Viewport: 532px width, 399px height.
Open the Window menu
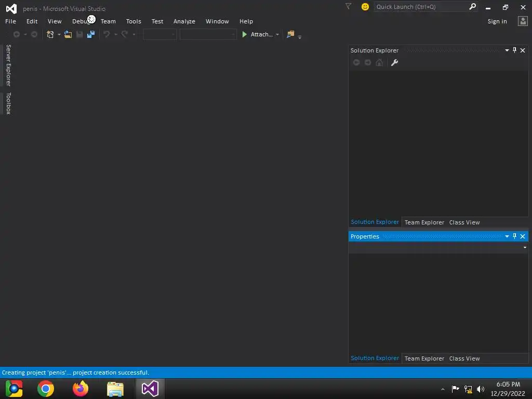point(217,21)
